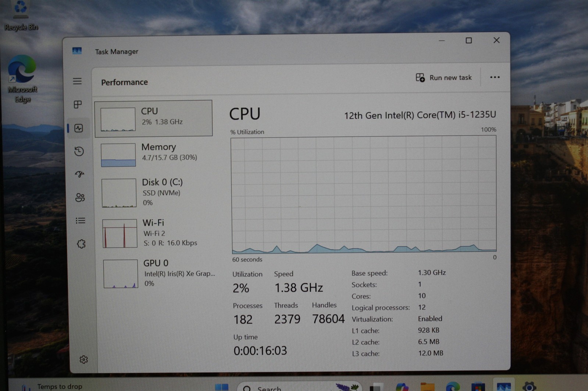Open the Startup apps page icon
The image size is (588, 391).
click(x=80, y=174)
